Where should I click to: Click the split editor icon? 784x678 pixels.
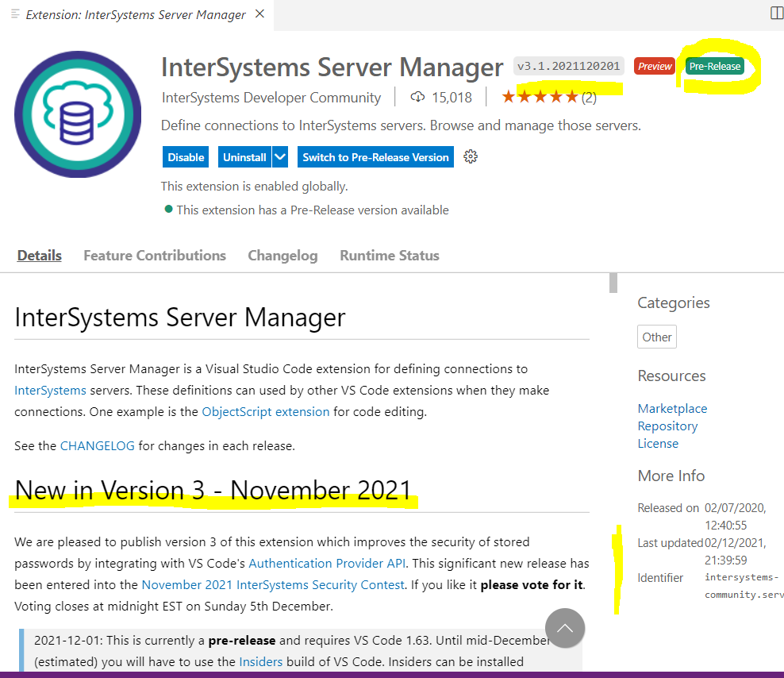click(x=777, y=13)
